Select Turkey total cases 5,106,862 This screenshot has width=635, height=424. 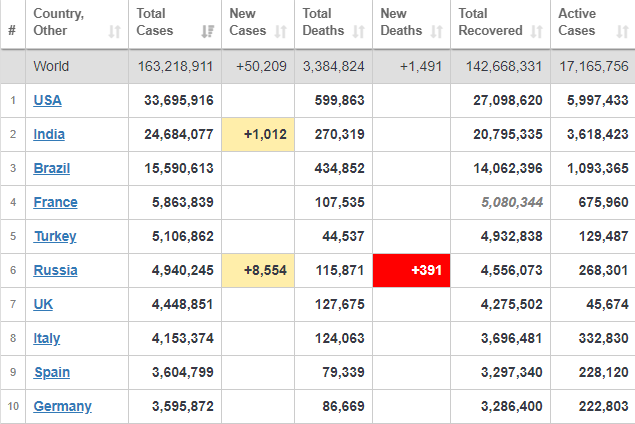tap(183, 236)
